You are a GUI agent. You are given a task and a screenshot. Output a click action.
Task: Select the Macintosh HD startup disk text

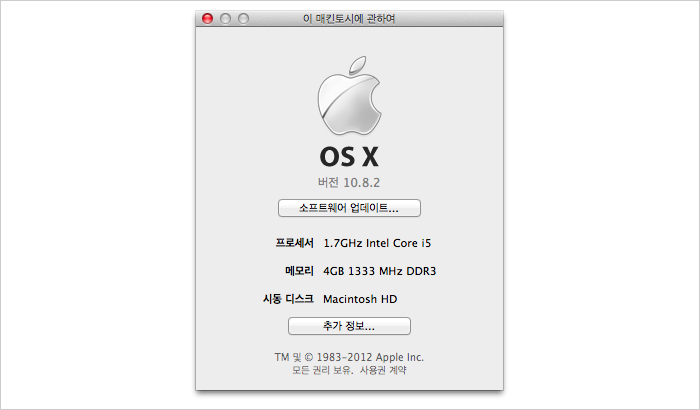point(360,299)
